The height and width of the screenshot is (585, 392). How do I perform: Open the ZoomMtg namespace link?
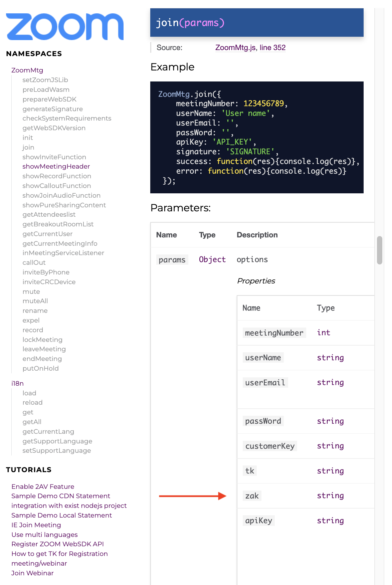click(x=27, y=70)
